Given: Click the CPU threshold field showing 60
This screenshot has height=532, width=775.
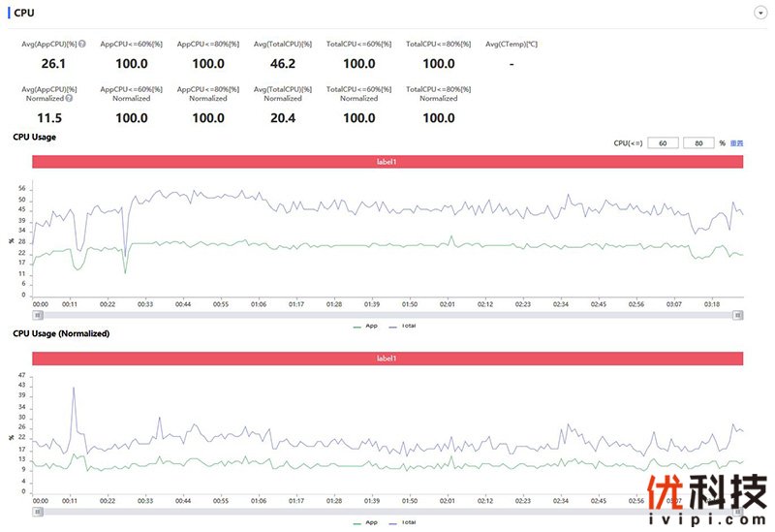Looking at the screenshot, I should (663, 142).
